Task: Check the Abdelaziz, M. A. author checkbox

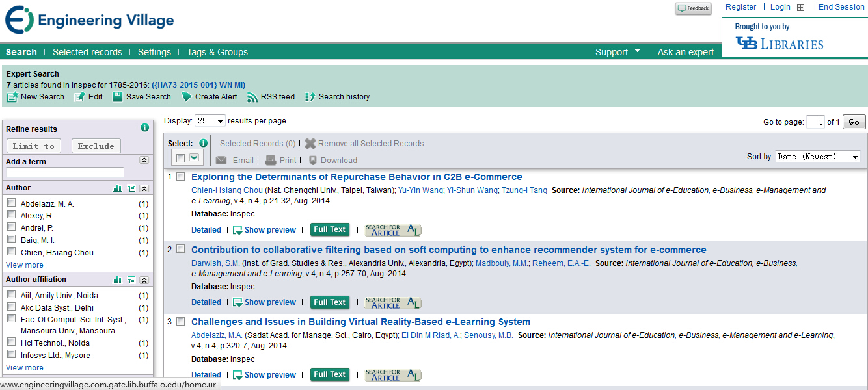Action: coord(11,203)
